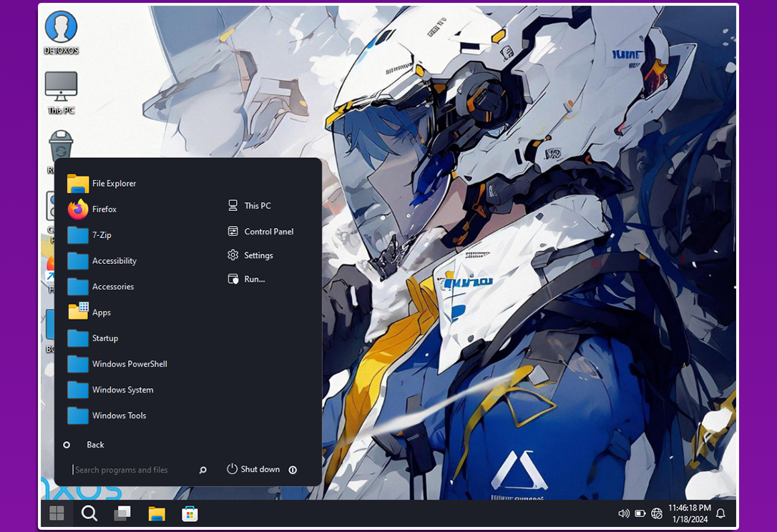Launch Microsoft Store from the taskbar
The width and height of the screenshot is (777, 532).
pyautogui.click(x=190, y=513)
